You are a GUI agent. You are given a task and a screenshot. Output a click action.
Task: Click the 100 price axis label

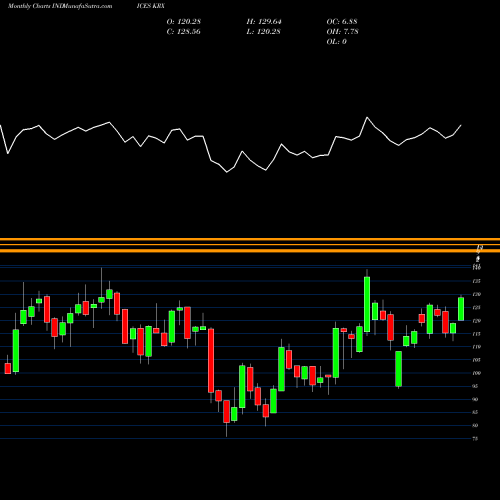(477, 373)
